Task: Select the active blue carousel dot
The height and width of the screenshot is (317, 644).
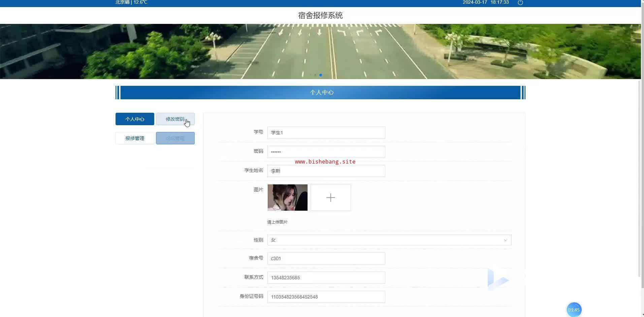Action: pos(321,75)
